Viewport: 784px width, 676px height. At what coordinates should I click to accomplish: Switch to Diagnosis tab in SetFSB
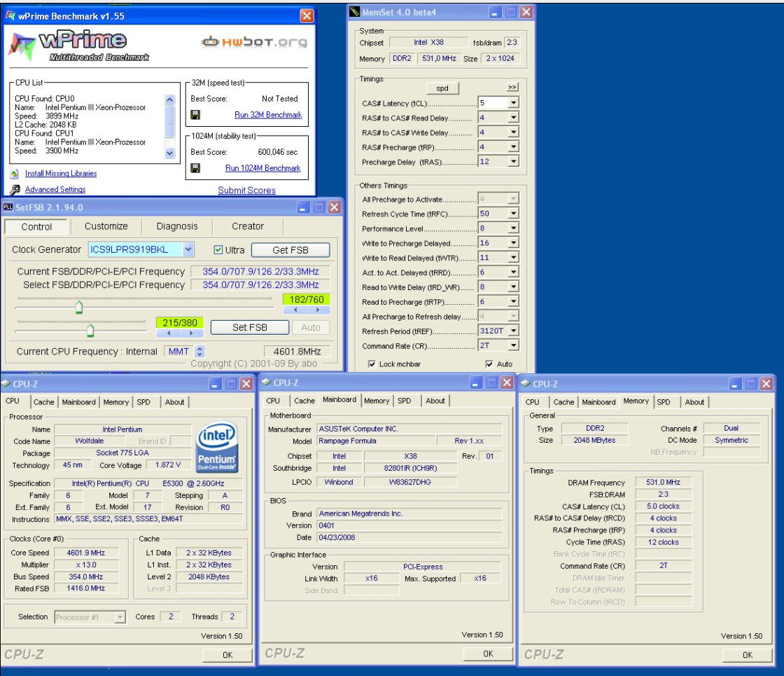click(x=177, y=226)
